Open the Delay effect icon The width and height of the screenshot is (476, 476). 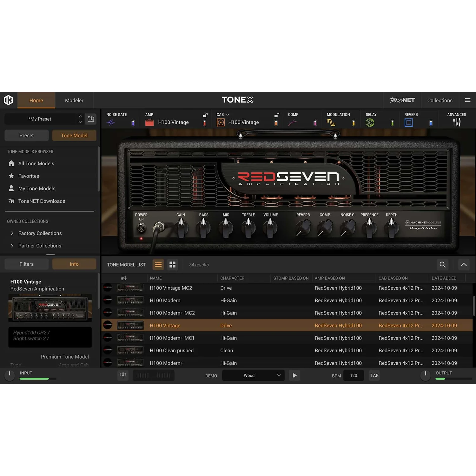370,122
